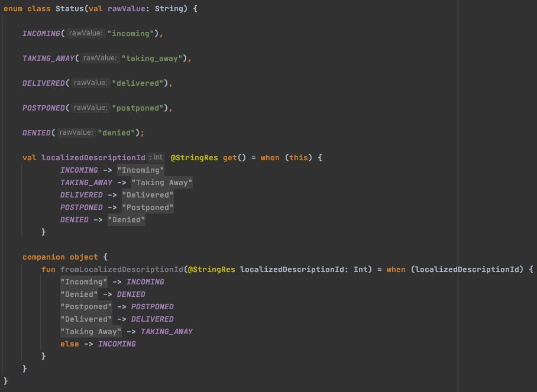Click DENIED in the getter's when branch
The width and height of the screenshot is (537, 392).
75,220
